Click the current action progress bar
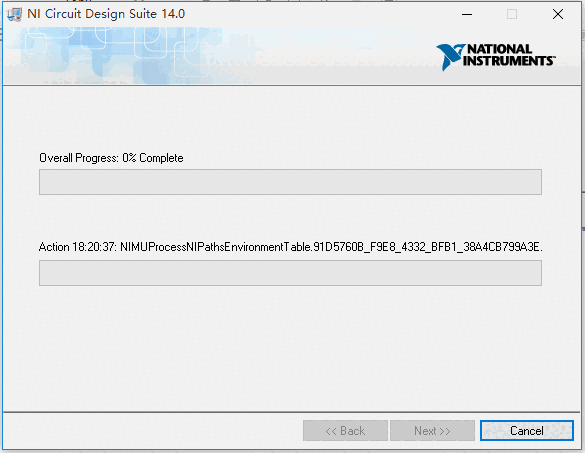This screenshot has width=585, height=453. click(x=290, y=273)
